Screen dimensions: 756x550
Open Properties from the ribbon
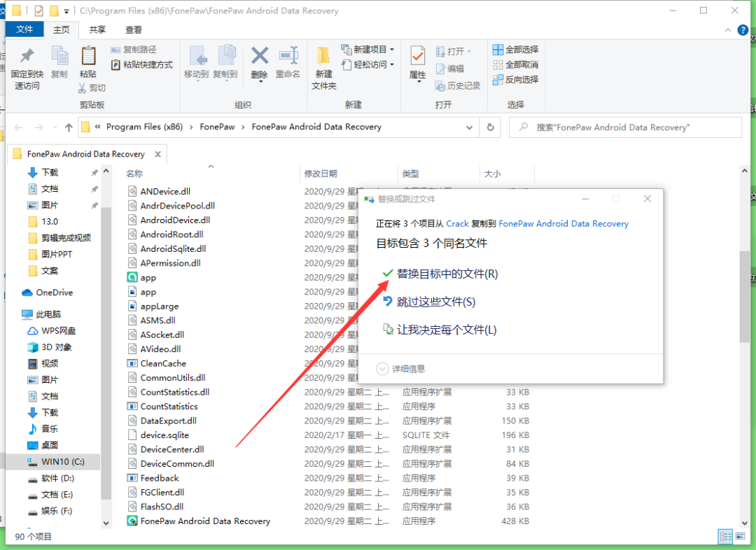417,64
